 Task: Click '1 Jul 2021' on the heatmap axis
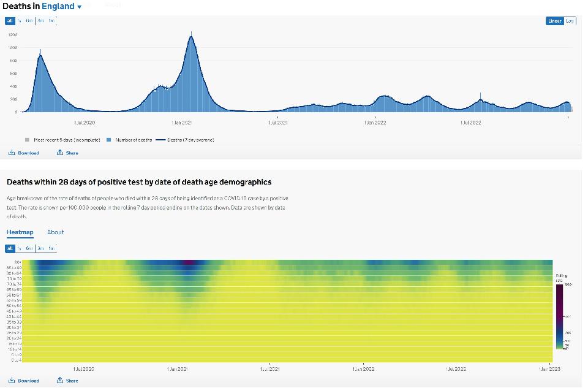[269, 369]
